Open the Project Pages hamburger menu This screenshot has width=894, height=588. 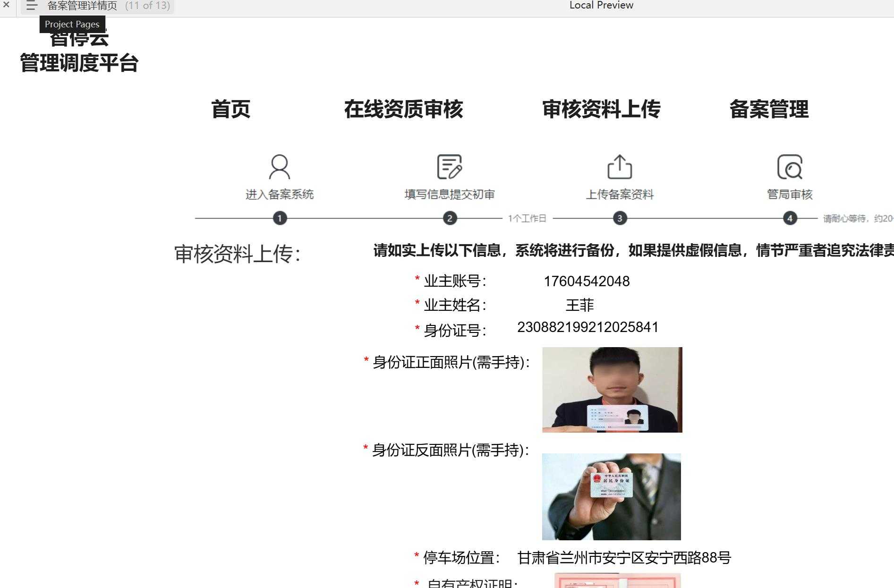[31, 6]
